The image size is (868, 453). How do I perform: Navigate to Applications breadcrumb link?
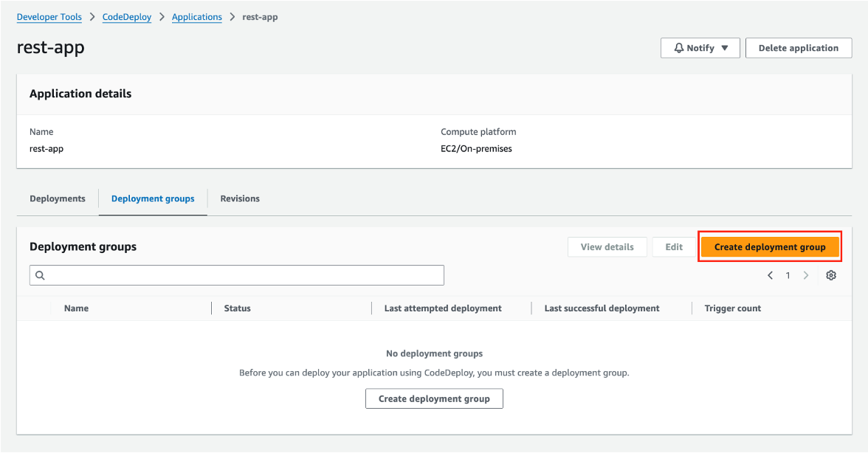(196, 17)
